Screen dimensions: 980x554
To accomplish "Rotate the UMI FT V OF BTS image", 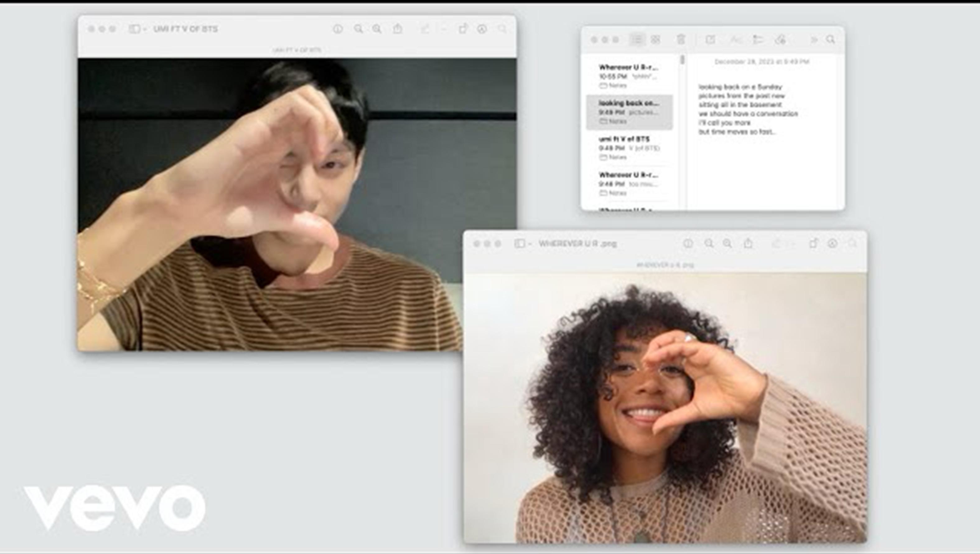I will coord(463,29).
